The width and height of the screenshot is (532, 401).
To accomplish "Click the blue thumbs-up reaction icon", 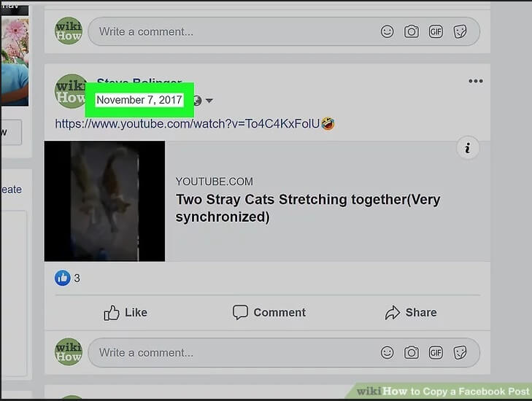I will click(63, 278).
